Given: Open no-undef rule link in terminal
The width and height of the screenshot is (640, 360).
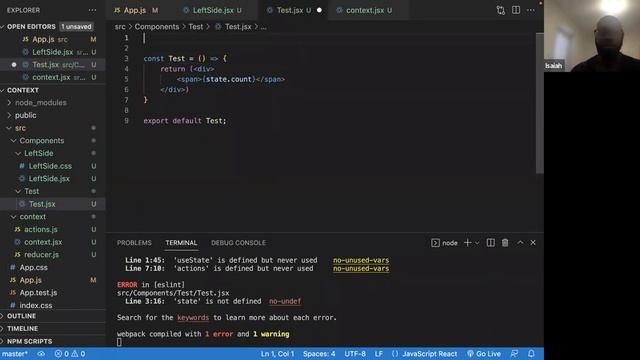Looking at the screenshot, I should point(285,302).
